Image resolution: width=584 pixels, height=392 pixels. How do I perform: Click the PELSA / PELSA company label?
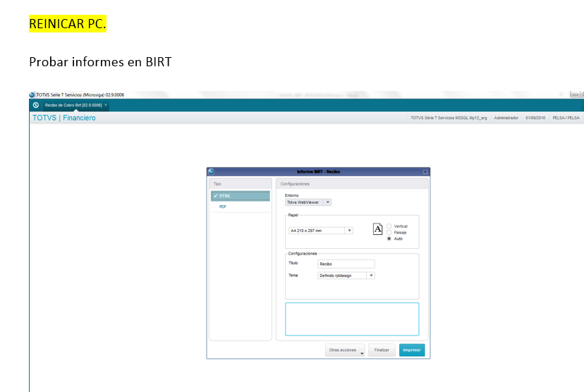(566, 118)
